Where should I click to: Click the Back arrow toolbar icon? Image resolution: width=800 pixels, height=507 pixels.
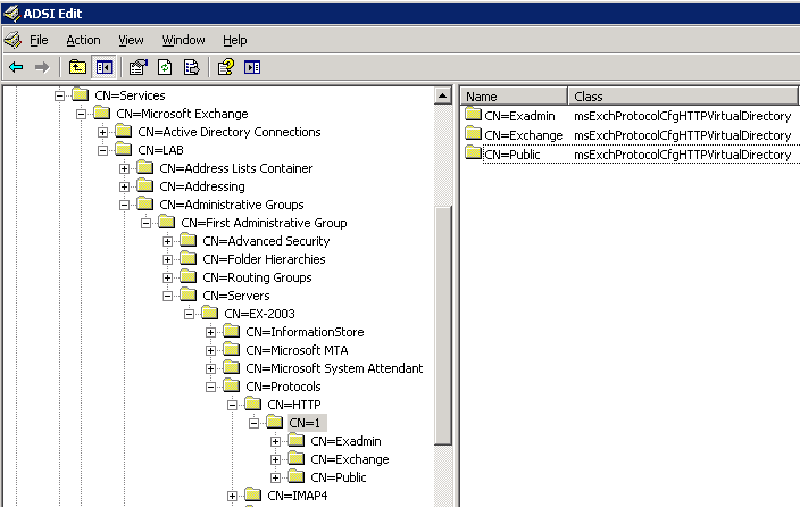pos(16,67)
